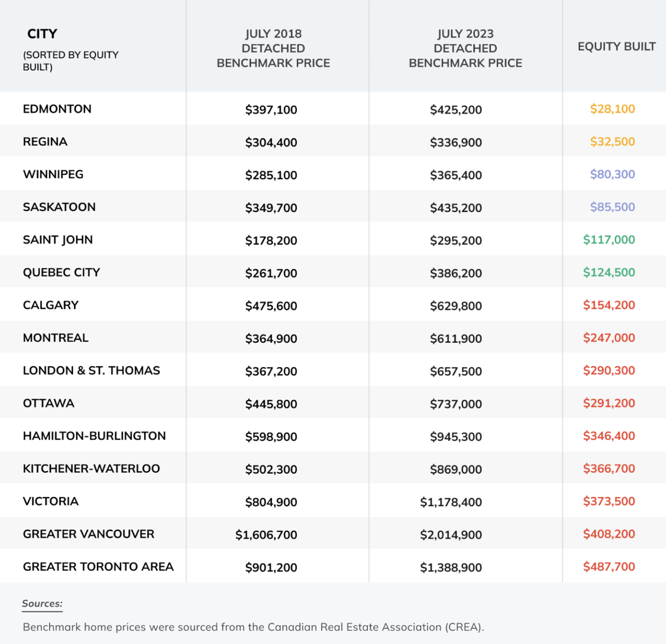Click the EQUITY BUILT column header
The image size is (666, 644).
coord(616,47)
